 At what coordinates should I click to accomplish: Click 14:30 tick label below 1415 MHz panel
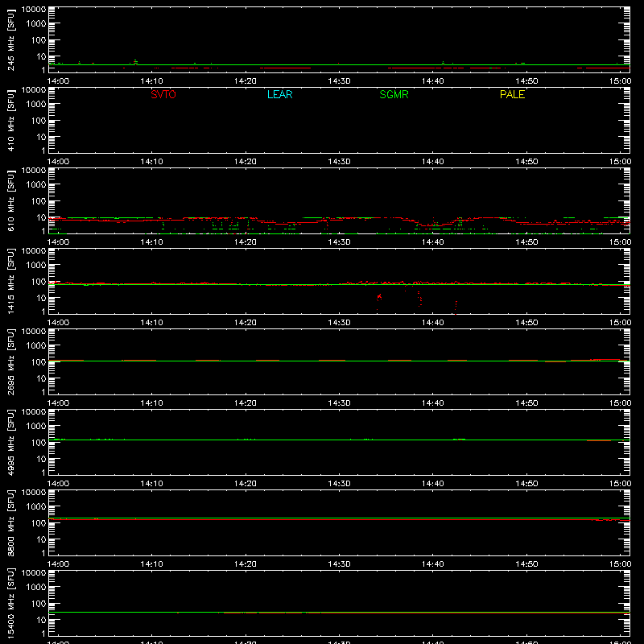339,323
